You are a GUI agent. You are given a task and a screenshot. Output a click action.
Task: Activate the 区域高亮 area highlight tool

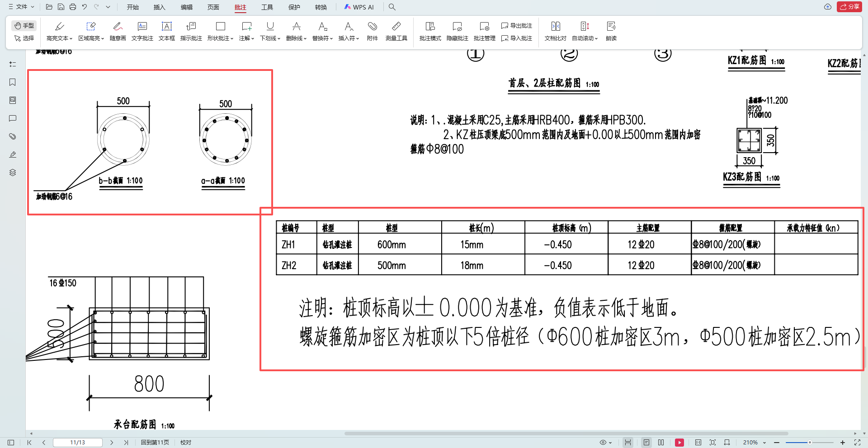tap(91, 31)
